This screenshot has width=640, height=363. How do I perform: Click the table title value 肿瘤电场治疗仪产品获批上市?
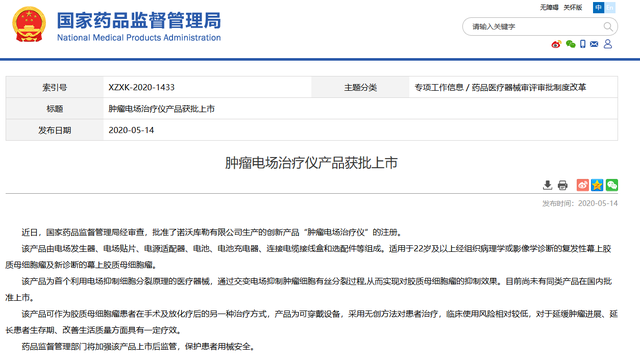point(161,109)
